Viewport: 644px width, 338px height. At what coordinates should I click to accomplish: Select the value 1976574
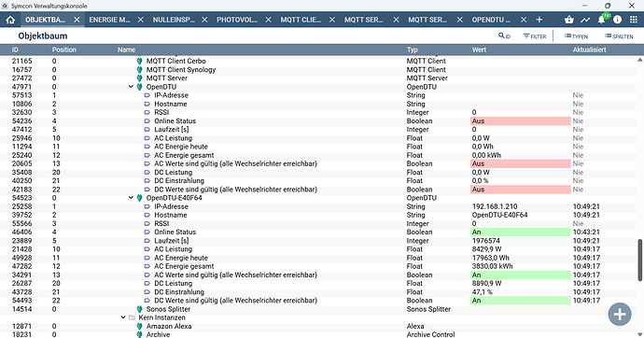pyautogui.click(x=486, y=241)
